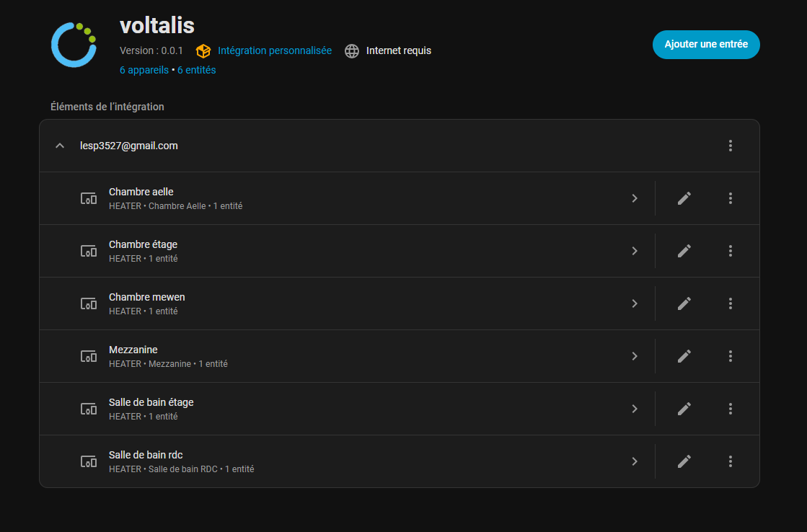Screen dimensions: 807x532
Task: Click pencil icon on Salle de bain rdc
Action: click(684, 461)
